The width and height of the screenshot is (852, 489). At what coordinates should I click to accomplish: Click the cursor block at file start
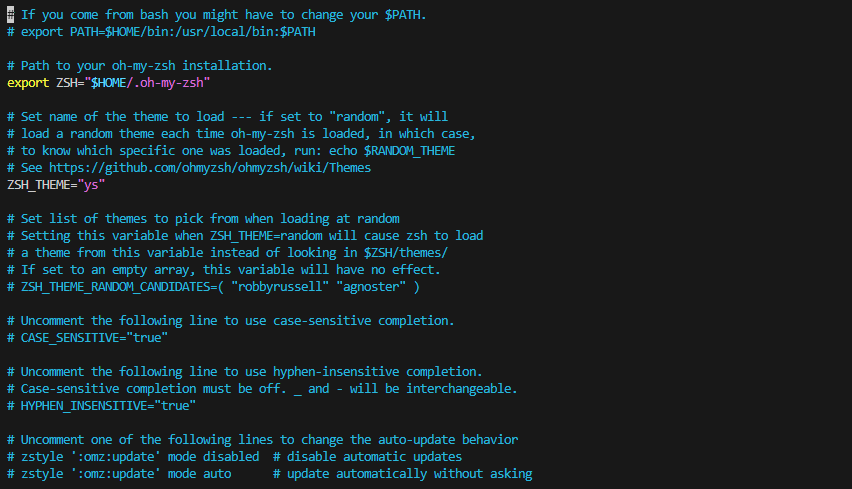coord(10,15)
